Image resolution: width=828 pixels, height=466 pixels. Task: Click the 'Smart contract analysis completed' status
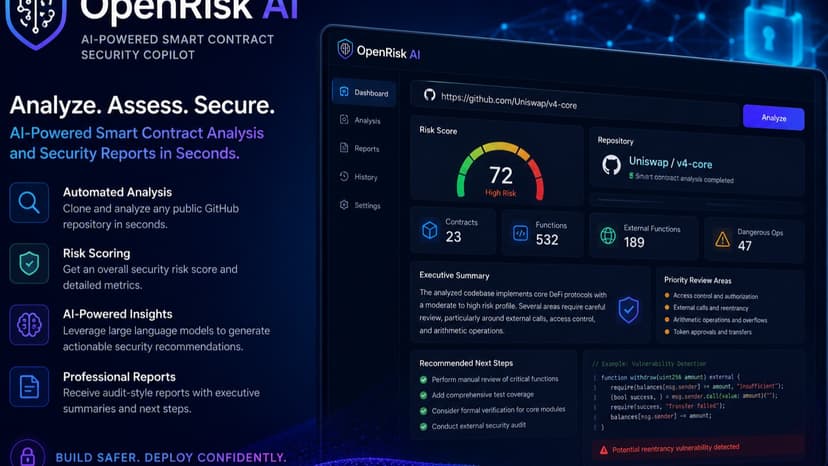point(681,178)
